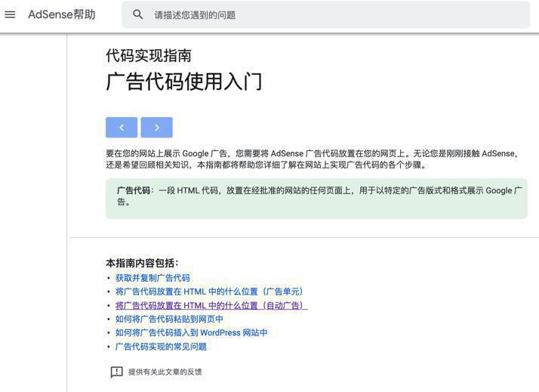Select the 广告代码使用入门 title

click(x=184, y=82)
